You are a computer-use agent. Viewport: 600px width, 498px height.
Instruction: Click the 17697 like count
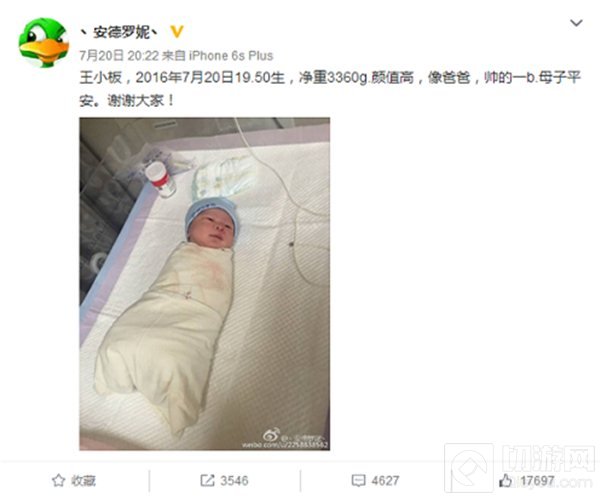point(537,480)
